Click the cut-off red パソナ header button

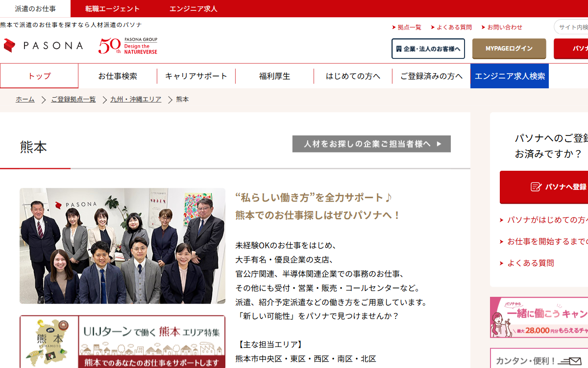coord(571,49)
